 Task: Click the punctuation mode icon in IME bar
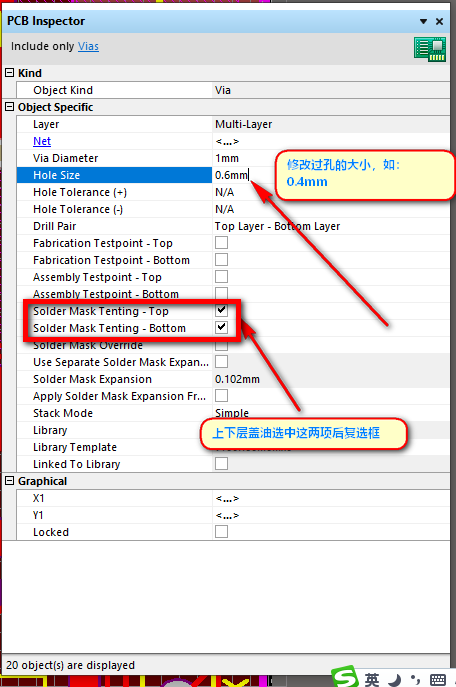415,680
